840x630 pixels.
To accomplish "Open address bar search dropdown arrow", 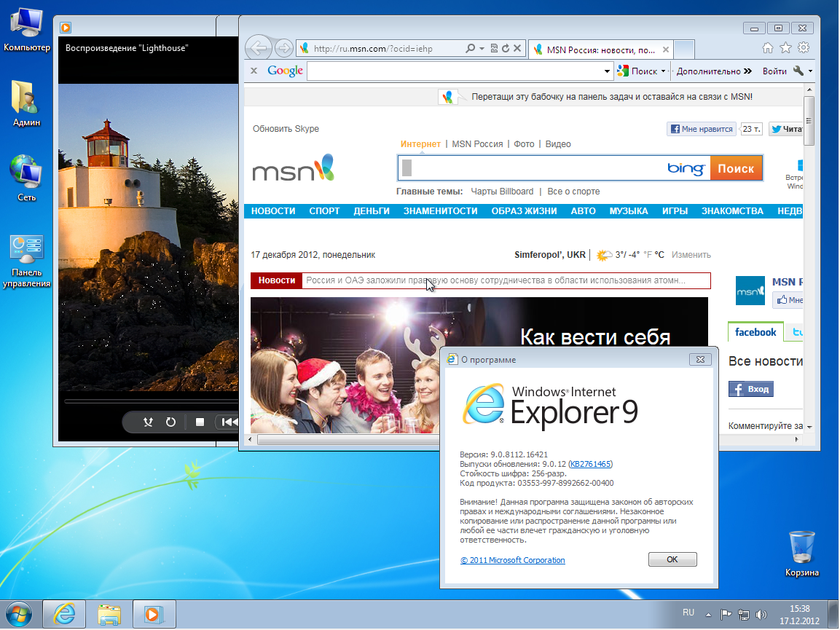I will (x=482, y=48).
